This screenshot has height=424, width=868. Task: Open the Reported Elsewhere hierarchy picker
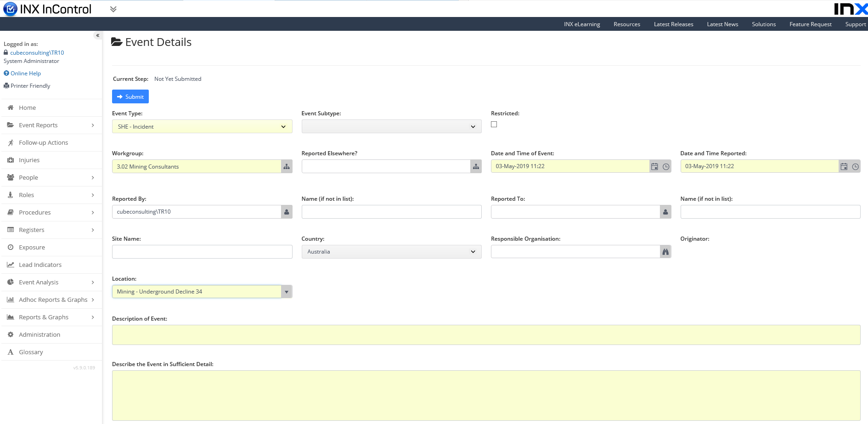tap(476, 166)
